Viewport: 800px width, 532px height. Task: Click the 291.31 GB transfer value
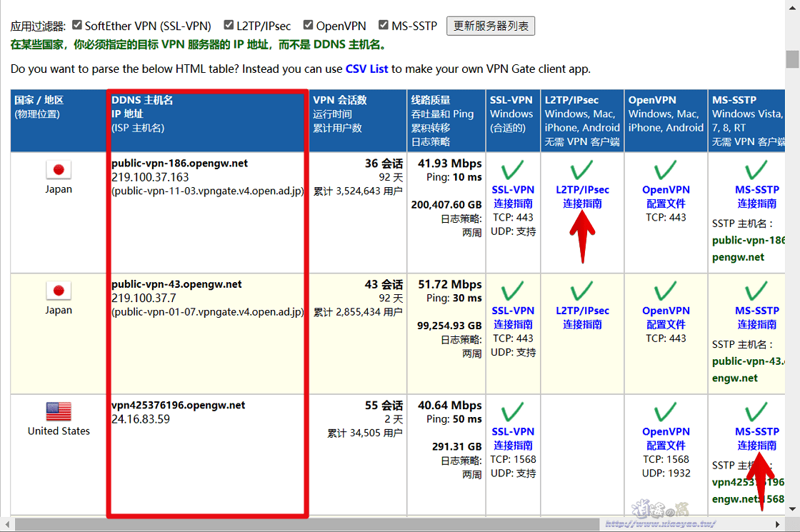[456, 446]
